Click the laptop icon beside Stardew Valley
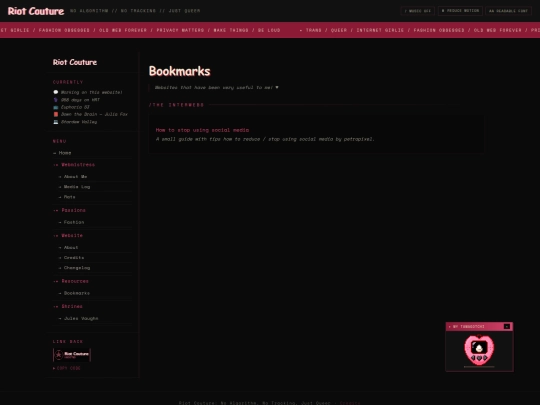Screen dimensions: 540x405 tap(56, 122)
